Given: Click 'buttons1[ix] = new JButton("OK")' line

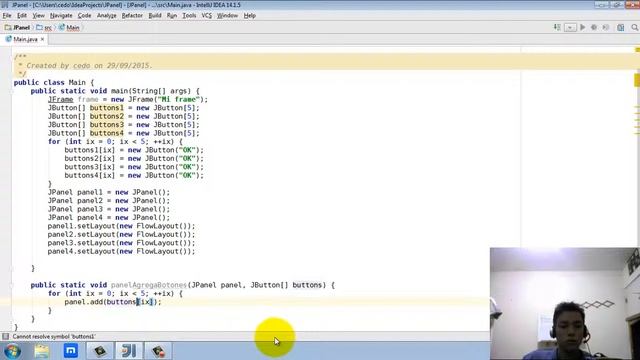Looking at the screenshot, I should (x=133, y=150).
